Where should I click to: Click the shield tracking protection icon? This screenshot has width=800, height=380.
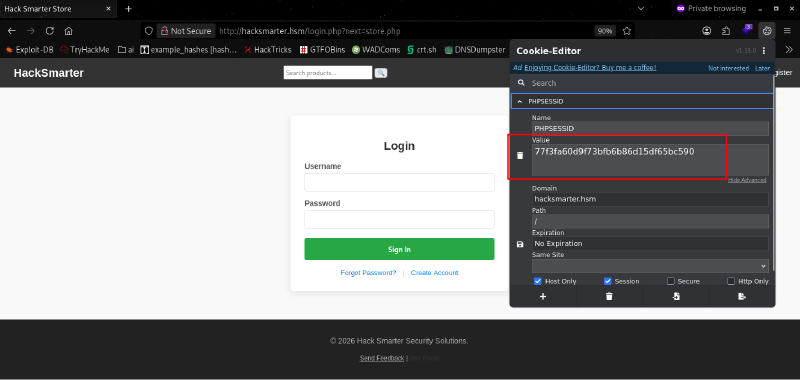148,31
